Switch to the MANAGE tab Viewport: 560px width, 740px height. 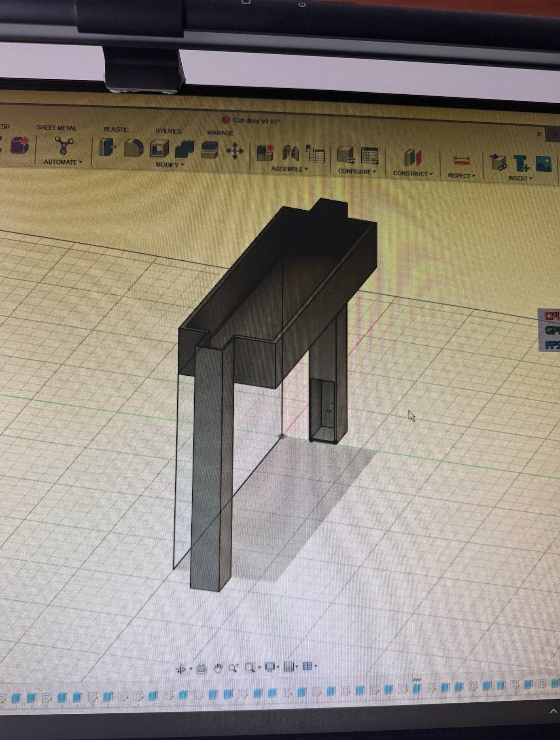click(220, 133)
